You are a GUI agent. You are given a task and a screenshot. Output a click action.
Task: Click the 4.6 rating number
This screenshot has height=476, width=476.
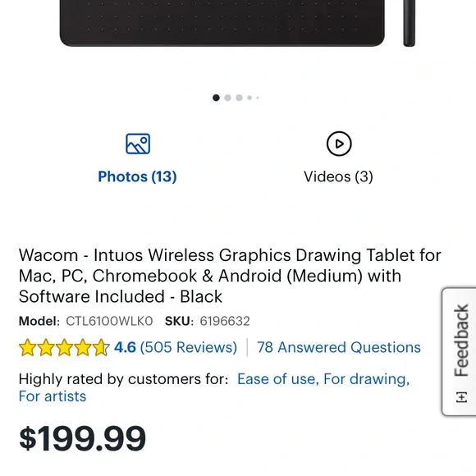pos(125,347)
